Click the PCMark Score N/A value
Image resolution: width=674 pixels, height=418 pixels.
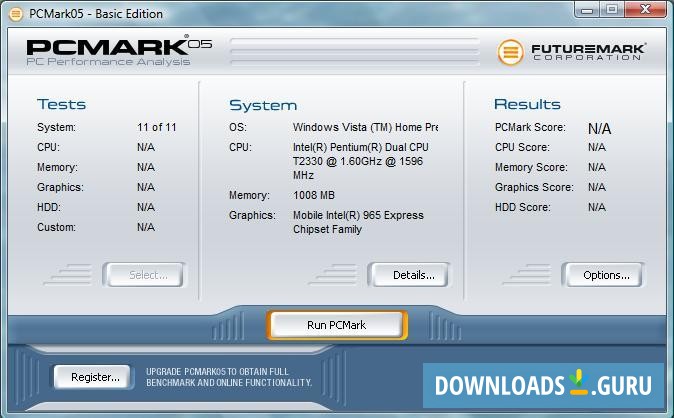click(600, 129)
